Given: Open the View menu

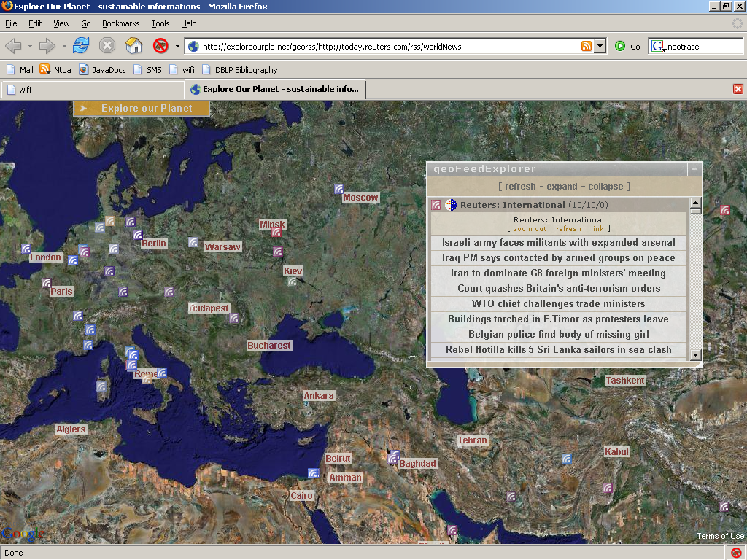Looking at the screenshot, I should pyautogui.click(x=61, y=23).
